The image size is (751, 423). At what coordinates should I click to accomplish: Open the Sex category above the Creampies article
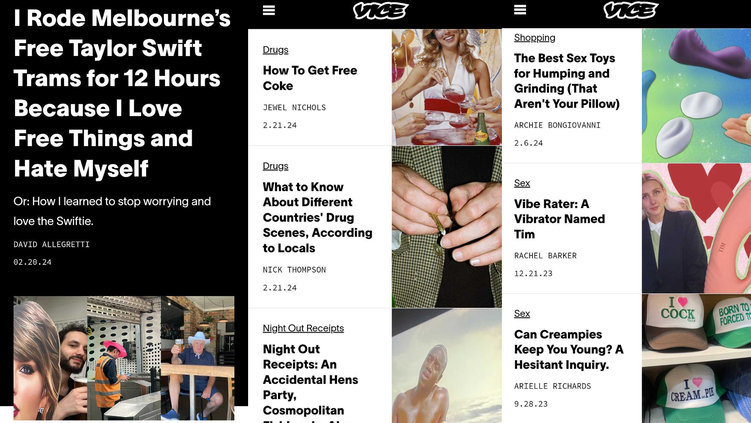[x=522, y=313]
